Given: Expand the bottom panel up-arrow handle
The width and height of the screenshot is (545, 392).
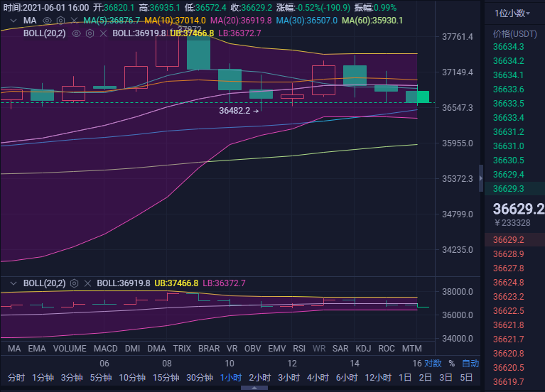Looking at the screenshot, I should (254, 388).
